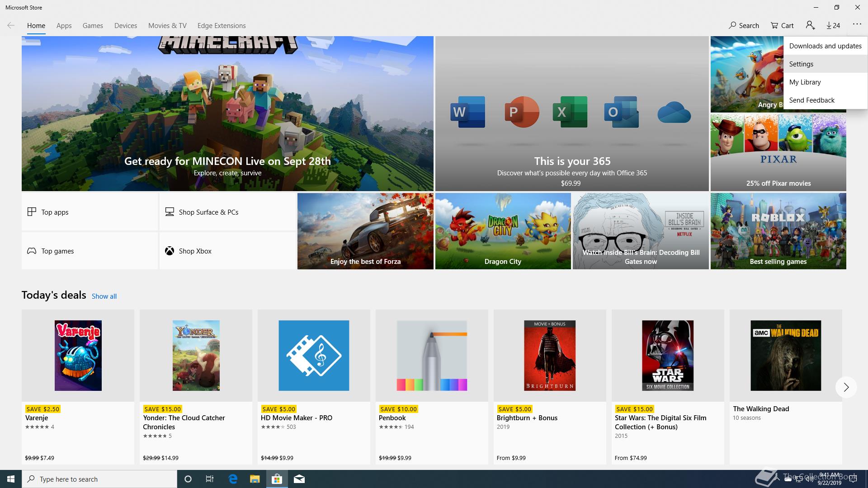Open Brightburn + Bonus movie deal
This screenshot has width=868, height=488.
[x=550, y=387]
